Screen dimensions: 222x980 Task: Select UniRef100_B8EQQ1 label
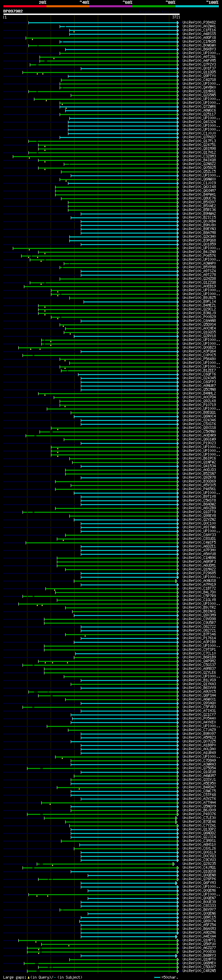tap(199, 412)
